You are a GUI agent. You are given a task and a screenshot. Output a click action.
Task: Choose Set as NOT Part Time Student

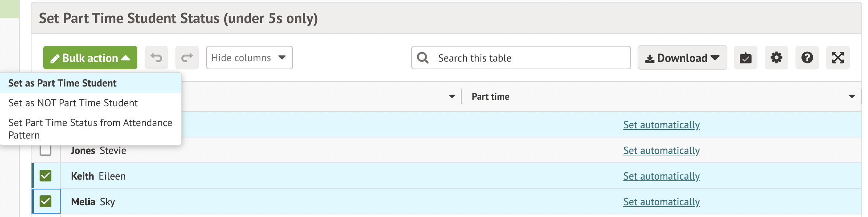point(73,103)
